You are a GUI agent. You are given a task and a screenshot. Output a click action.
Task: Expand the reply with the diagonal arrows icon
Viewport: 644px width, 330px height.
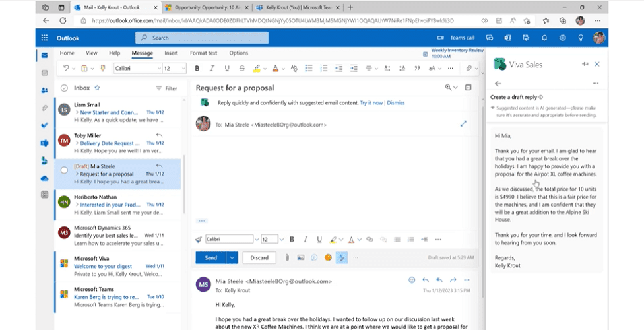463,123
